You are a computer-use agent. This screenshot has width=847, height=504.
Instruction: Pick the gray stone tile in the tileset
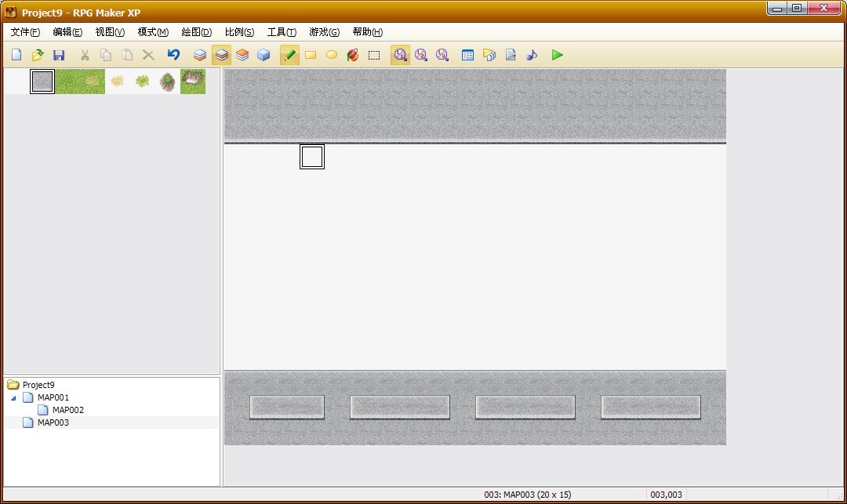[x=42, y=82]
